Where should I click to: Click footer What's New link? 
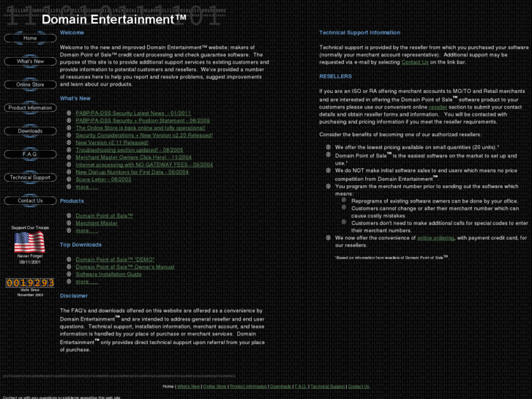(189, 387)
